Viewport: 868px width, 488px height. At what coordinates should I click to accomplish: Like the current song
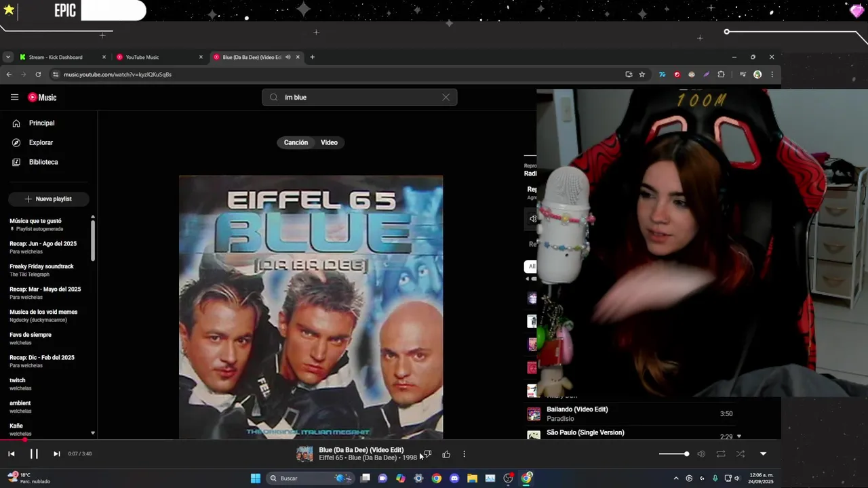tap(446, 454)
